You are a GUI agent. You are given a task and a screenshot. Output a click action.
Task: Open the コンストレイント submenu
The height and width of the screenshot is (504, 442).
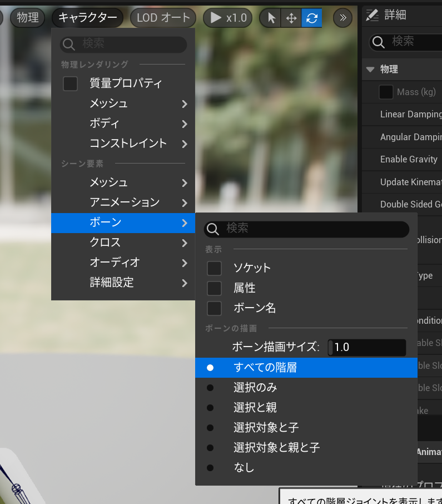(123, 144)
